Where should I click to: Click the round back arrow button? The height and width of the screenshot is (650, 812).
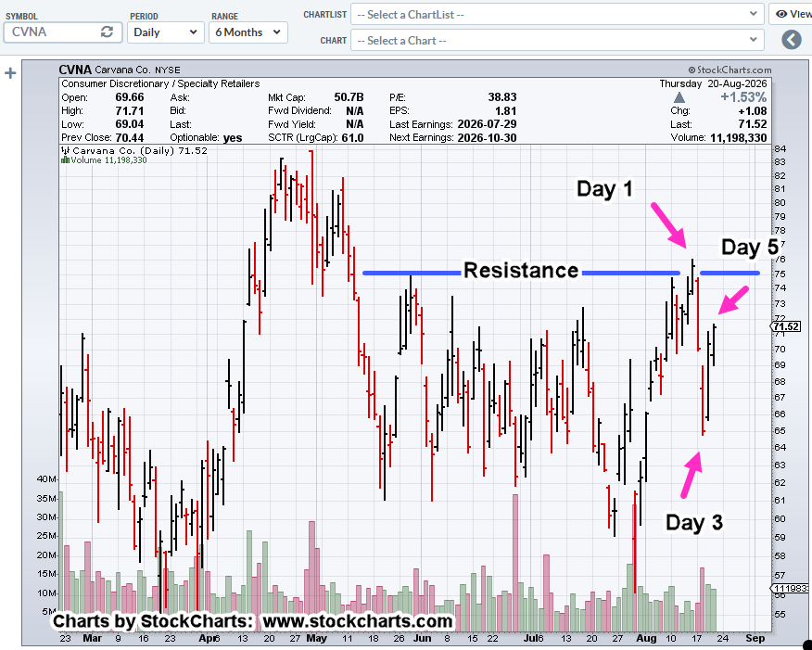[792, 40]
